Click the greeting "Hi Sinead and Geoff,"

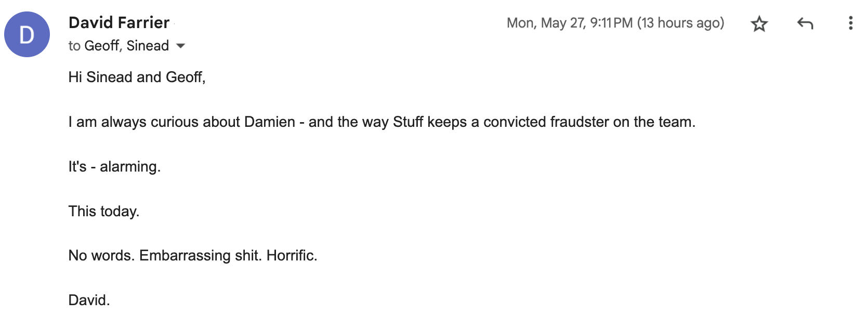coord(137,77)
